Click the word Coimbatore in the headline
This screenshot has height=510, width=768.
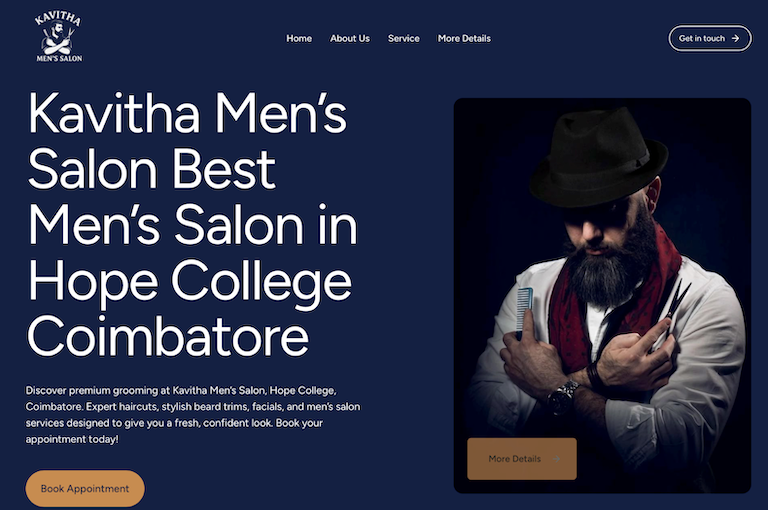click(168, 337)
